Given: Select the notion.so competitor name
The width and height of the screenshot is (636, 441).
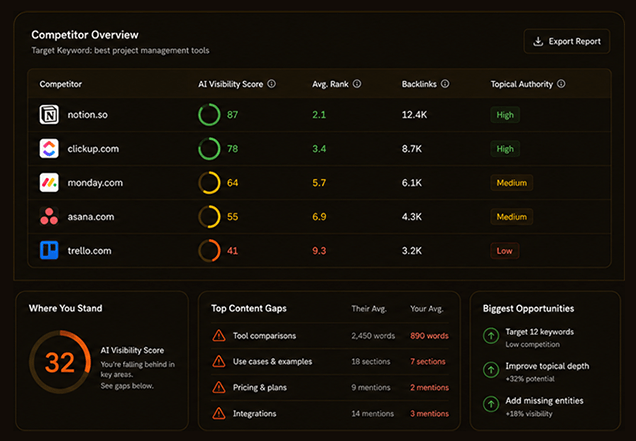Looking at the screenshot, I should (x=88, y=115).
